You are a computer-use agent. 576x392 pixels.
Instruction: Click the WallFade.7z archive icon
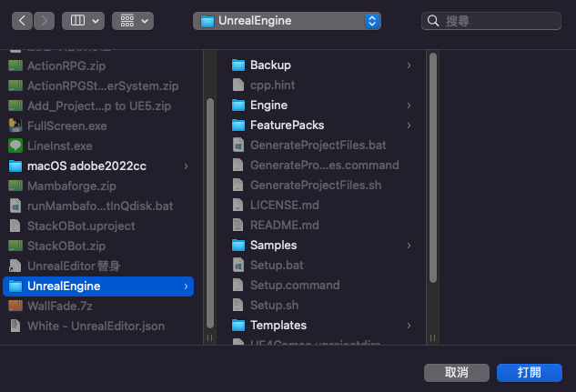(15, 307)
